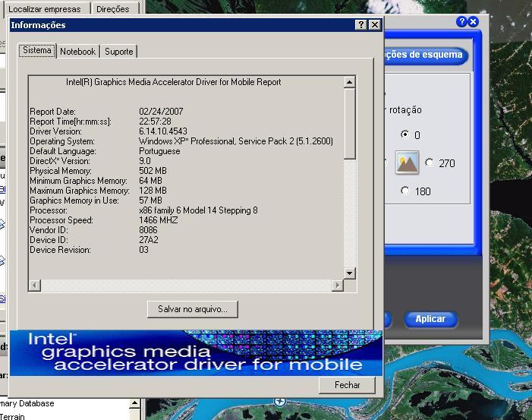Screen dimensions: 532x420
Task: Click the placemark icon on the map below the dialog
Action: [280, 402]
